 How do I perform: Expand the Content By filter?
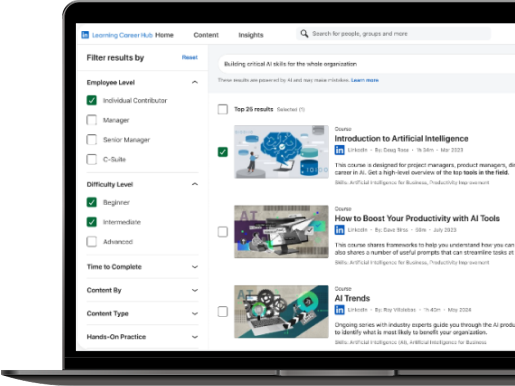[x=195, y=290]
